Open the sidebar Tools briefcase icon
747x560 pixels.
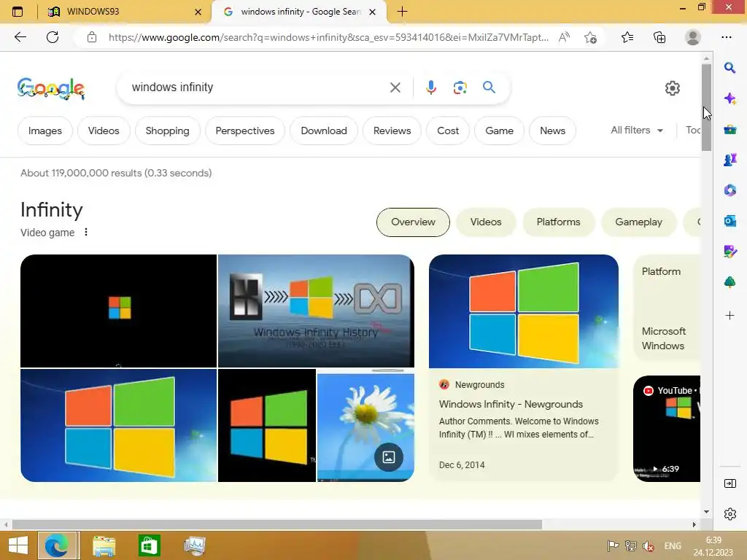click(x=729, y=130)
